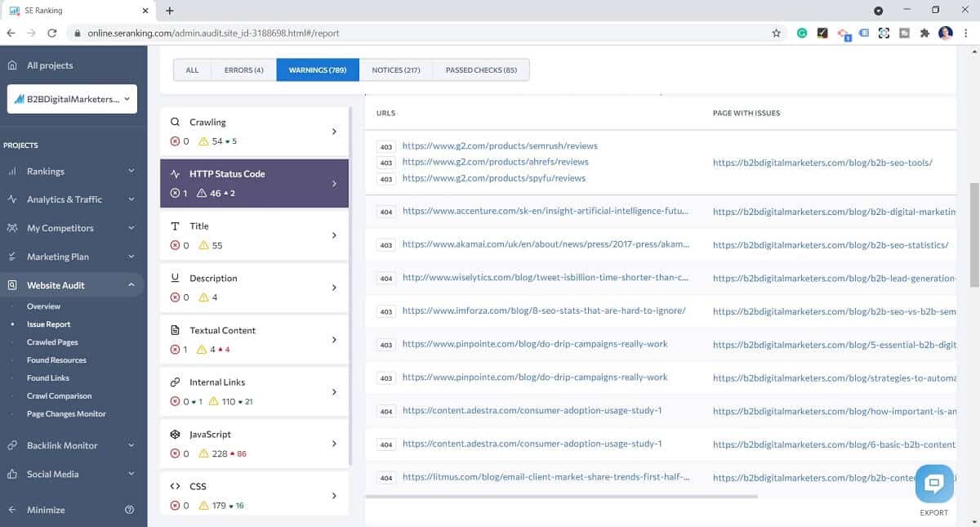
Task: Click the horizontal table scrollbar
Action: [561, 496]
